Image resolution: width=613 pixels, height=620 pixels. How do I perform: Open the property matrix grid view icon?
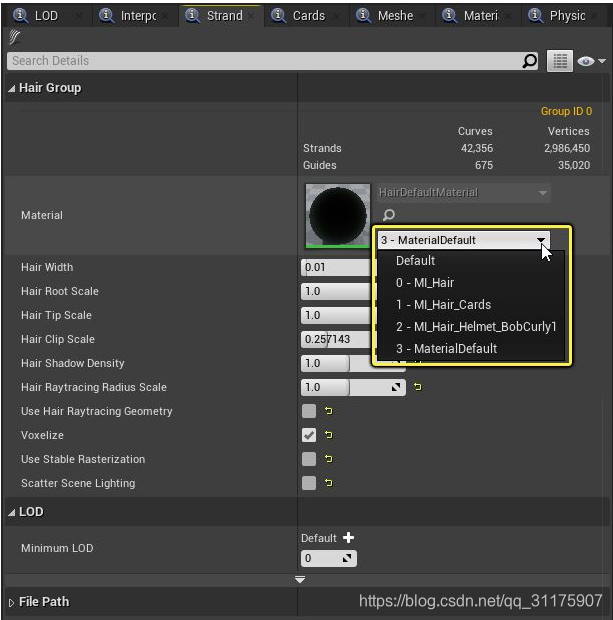pos(560,61)
